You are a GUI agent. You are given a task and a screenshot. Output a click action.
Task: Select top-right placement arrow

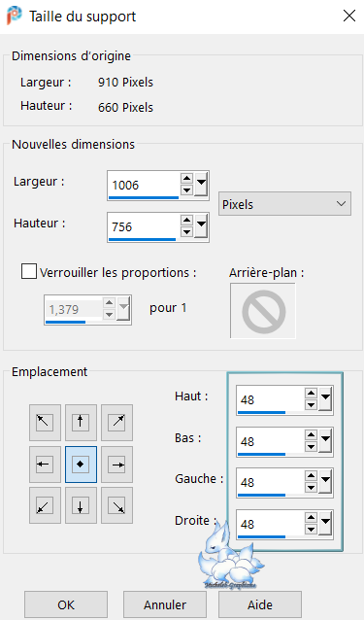116,423
